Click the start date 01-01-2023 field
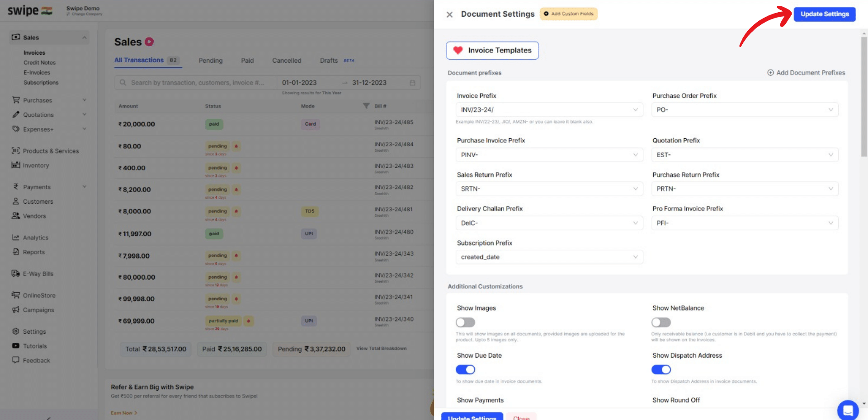This screenshot has width=868, height=420. (x=299, y=83)
